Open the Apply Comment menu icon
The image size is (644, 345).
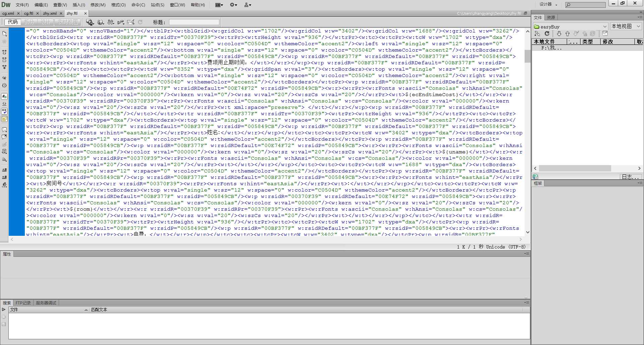(4, 129)
